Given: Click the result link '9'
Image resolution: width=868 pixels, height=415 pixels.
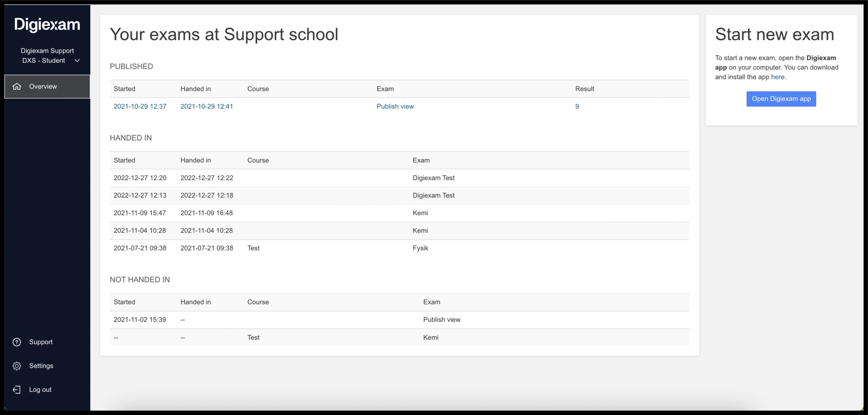Looking at the screenshot, I should point(577,106).
